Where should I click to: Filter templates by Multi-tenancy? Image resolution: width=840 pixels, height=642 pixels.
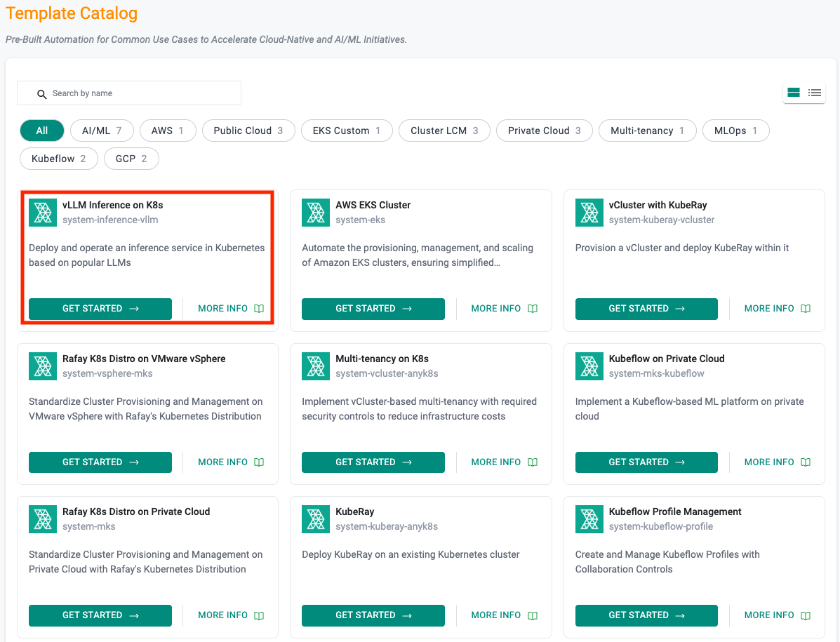pyautogui.click(x=647, y=131)
